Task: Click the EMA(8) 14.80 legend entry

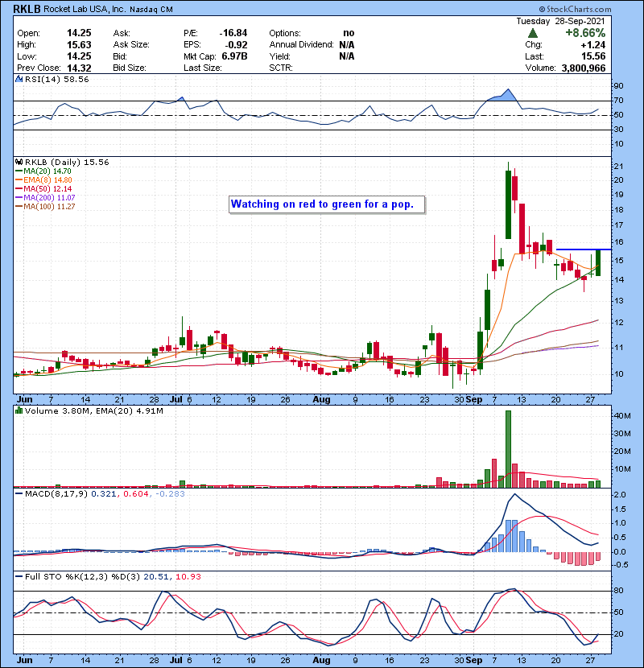Action: (x=44, y=180)
